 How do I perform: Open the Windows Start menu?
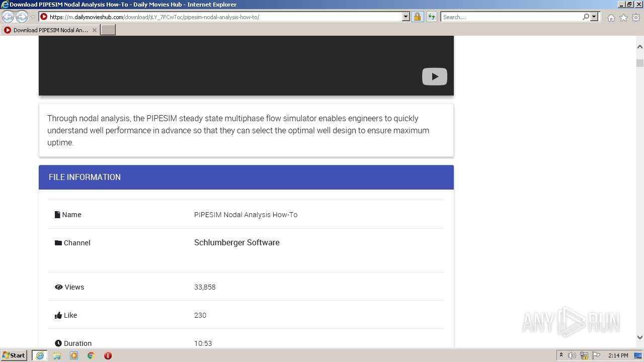tap(14, 355)
